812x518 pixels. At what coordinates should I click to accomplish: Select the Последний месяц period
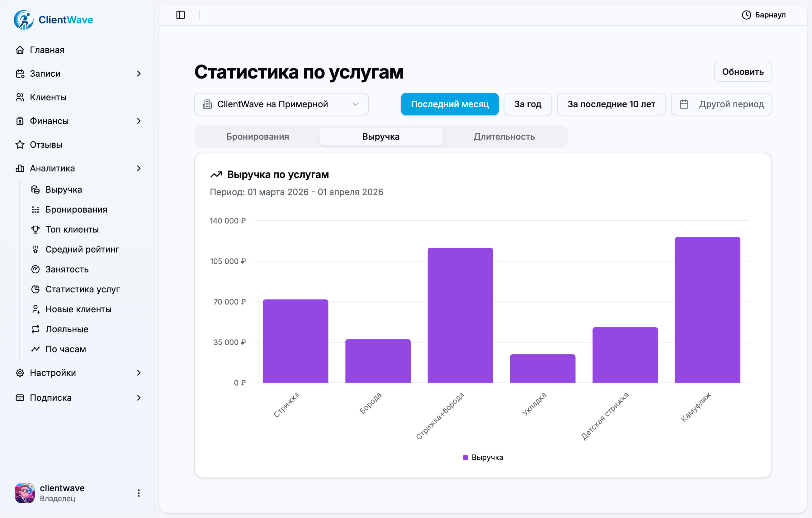[x=449, y=104]
